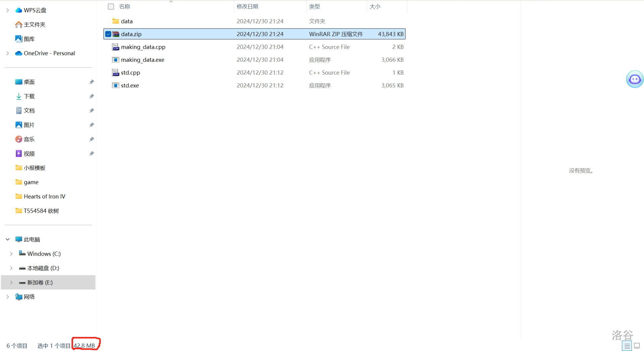This screenshot has width=644, height=351.
Task: Click the data folder icon
Action: click(x=116, y=21)
